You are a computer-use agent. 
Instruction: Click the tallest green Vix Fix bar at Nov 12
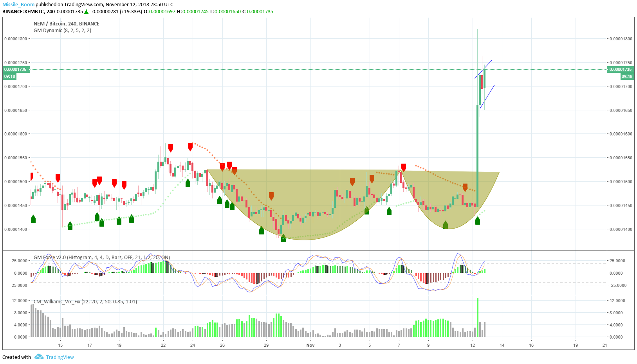(478, 317)
